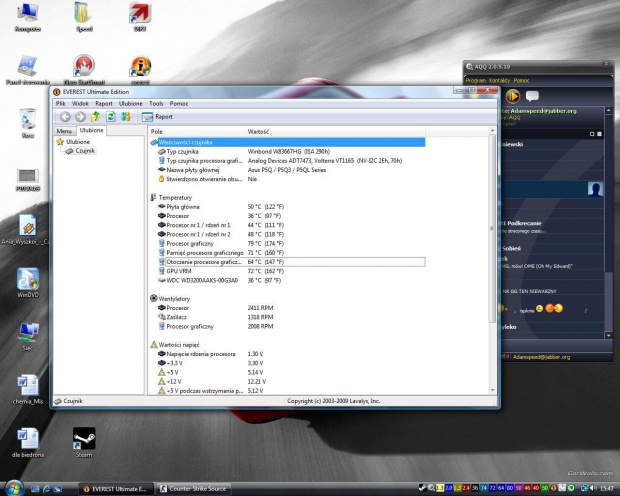Select the WinDVD desktop icon
Viewport: 620px width, 496px height.
pyautogui.click(x=28, y=282)
